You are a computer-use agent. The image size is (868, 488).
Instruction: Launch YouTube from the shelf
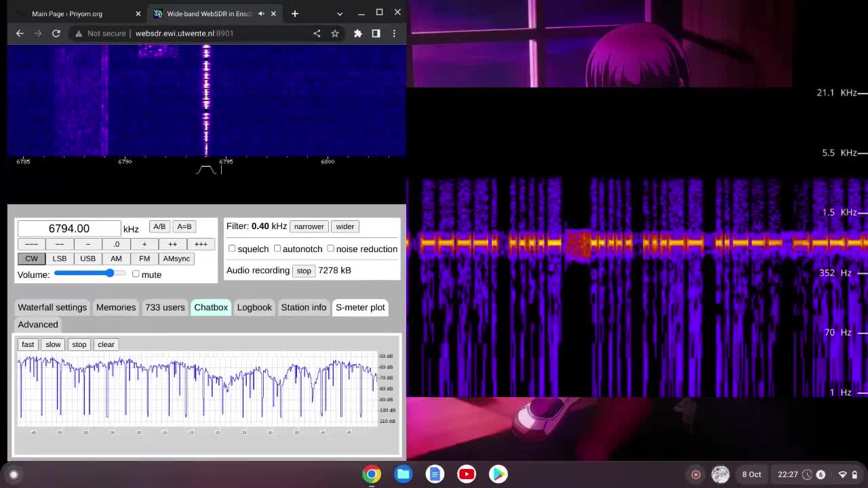point(467,474)
